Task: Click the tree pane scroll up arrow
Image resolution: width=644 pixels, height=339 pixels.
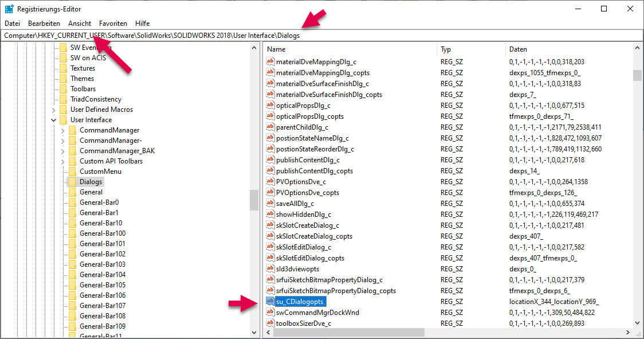Action: coord(254,48)
